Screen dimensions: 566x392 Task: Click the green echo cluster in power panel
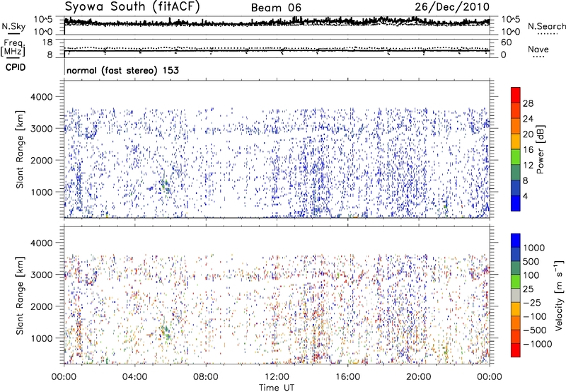click(166, 185)
